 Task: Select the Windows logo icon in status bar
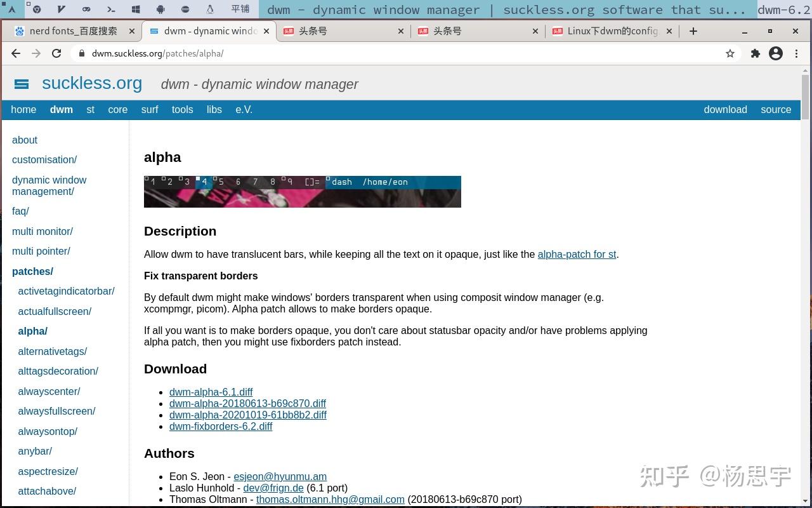point(136,10)
